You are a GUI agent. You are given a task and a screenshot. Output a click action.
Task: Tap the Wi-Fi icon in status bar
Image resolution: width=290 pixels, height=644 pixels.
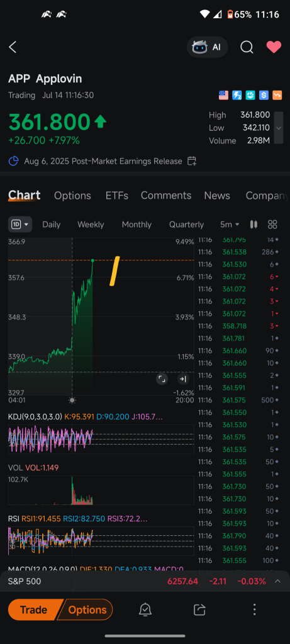click(x=204, y=14)
